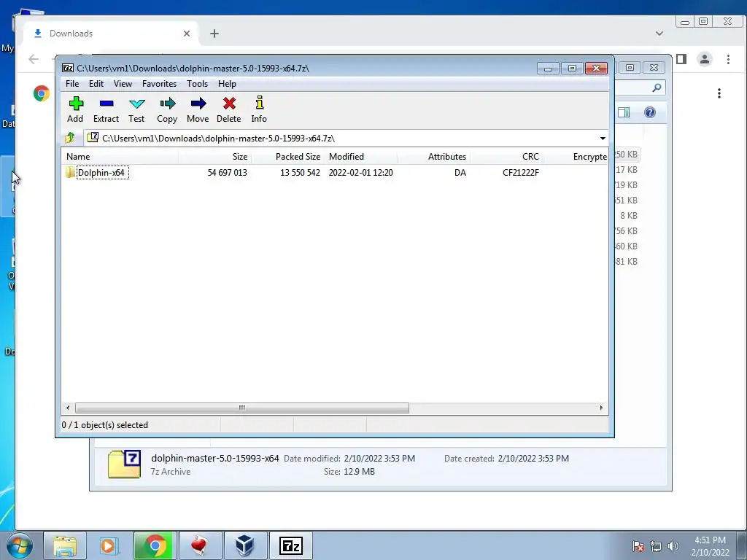Sort by the Attributes column header
Screen dimensions: 747x560
(x=433, y=157)
